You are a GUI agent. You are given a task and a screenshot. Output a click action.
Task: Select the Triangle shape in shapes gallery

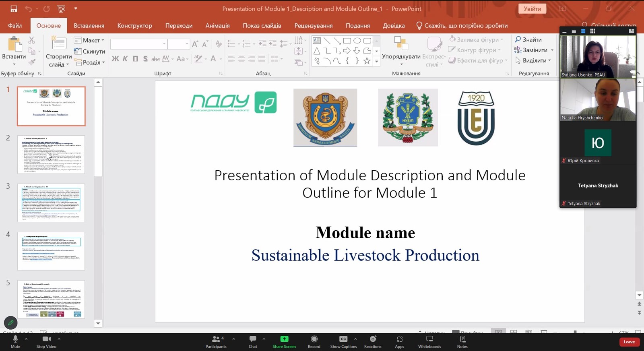[x=317, y=51]
